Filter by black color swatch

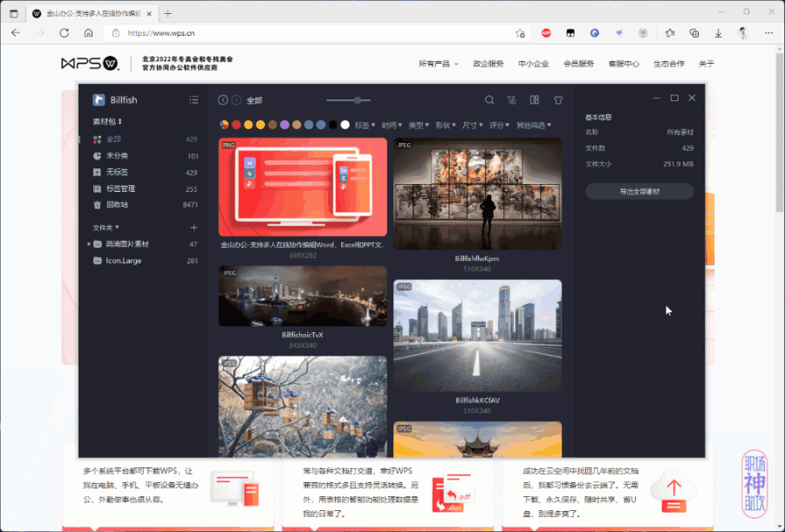[333, 125]
